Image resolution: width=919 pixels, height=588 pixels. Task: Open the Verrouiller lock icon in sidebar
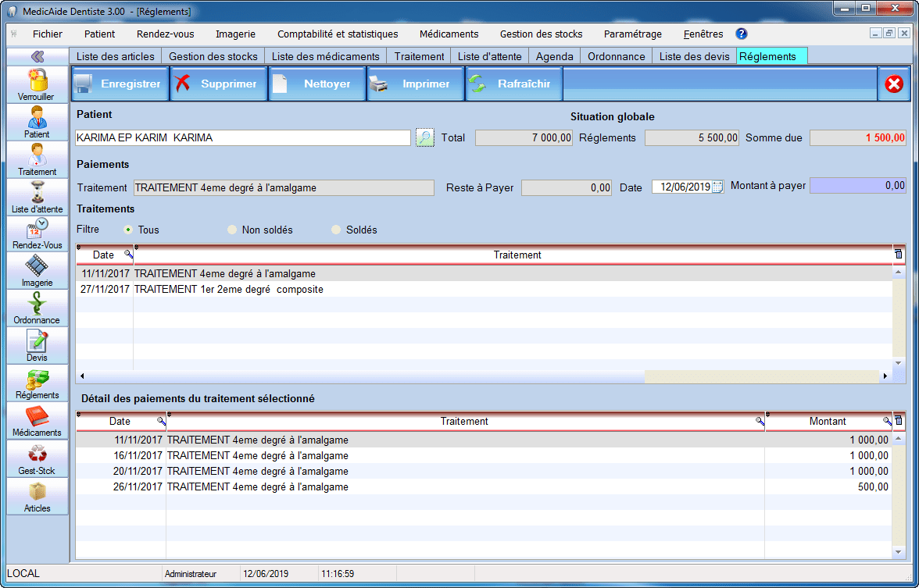(x=37, y=84)
